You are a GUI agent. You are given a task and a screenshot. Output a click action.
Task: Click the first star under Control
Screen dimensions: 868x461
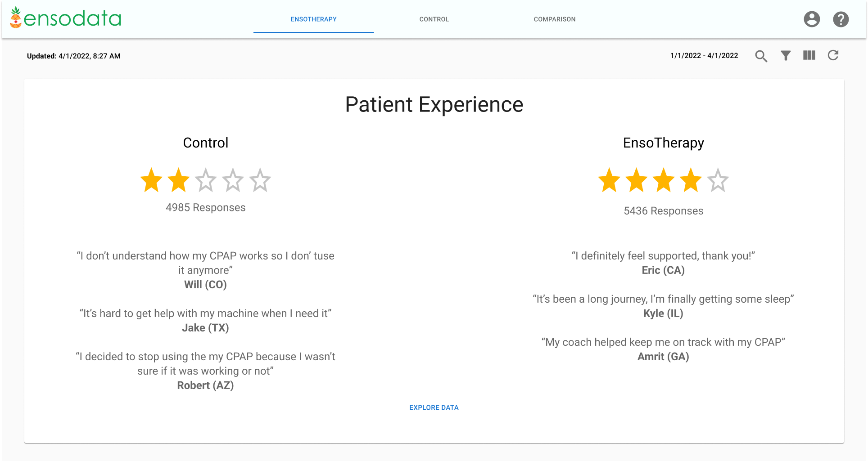coord(151,180)
